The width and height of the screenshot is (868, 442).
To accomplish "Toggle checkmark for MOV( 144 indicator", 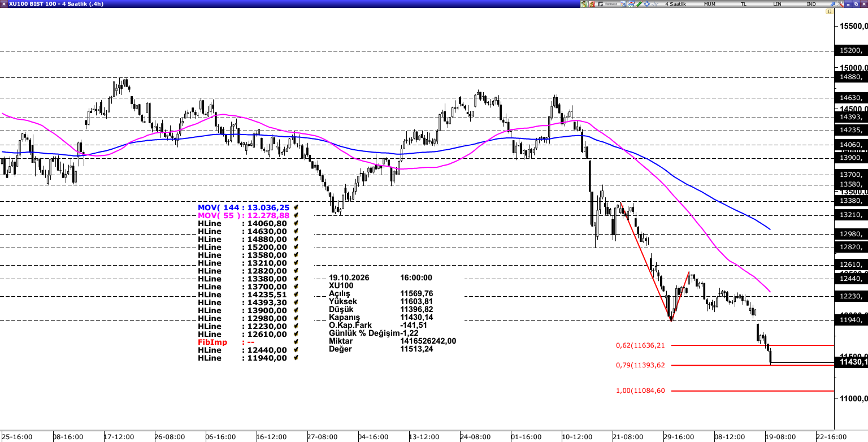I will pos(296,208).
